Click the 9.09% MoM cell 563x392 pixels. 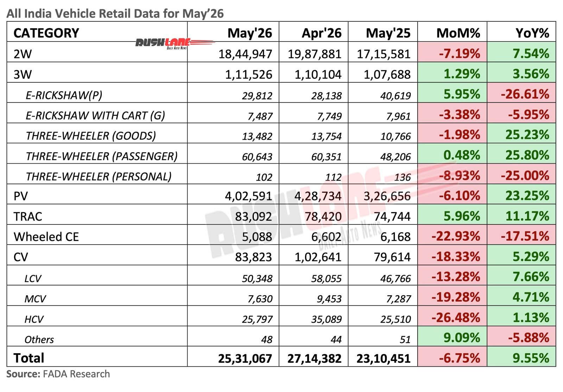point(453,337)
